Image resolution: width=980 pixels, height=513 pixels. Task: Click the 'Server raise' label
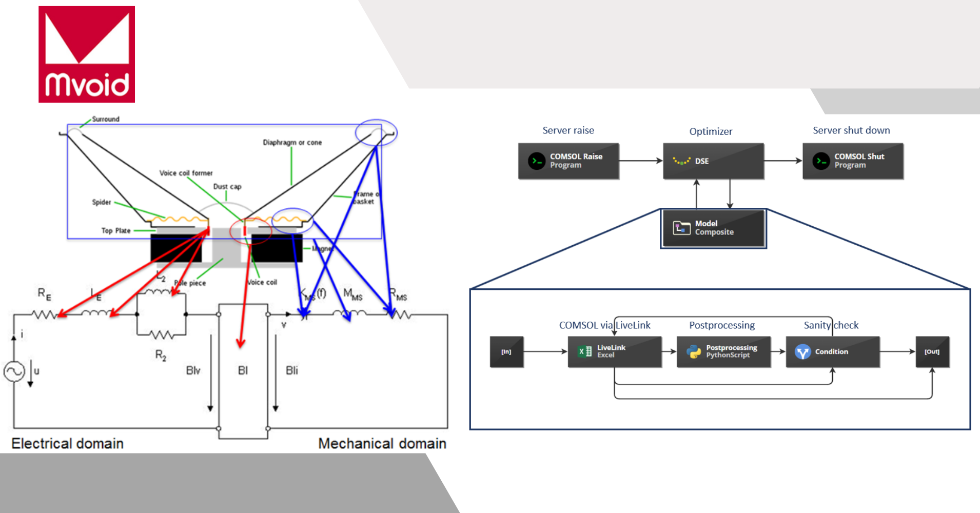point(569,130)
